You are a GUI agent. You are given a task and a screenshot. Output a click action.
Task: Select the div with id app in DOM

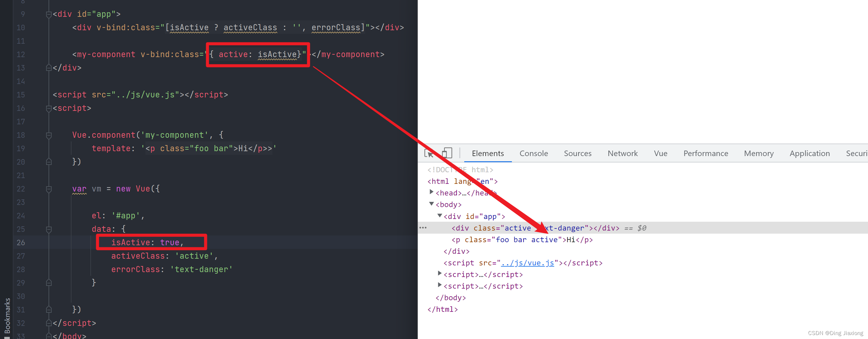pos(473,216)
